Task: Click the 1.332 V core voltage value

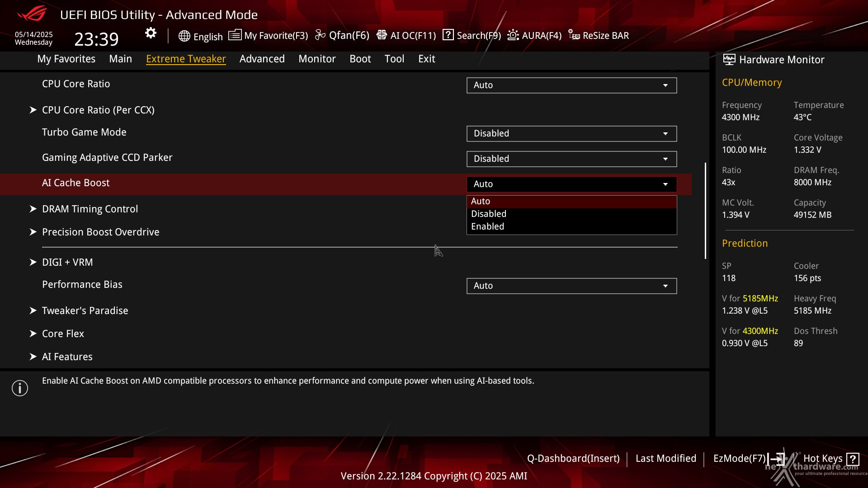Action: click(807, 150)
